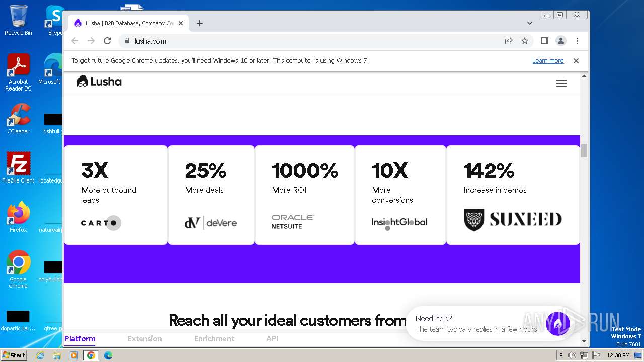644x362 pixels.
Task: Toggle Chrome side panel
Action: click(x=544, y=41)
